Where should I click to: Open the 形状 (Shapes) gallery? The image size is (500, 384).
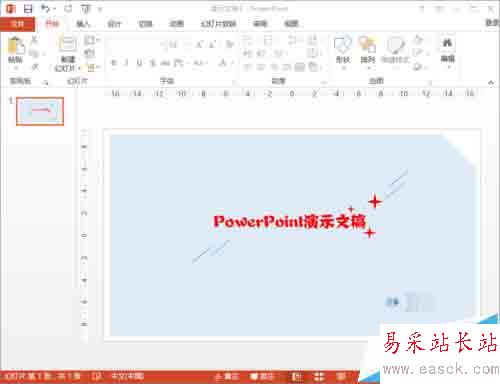[x=343, y=52]
